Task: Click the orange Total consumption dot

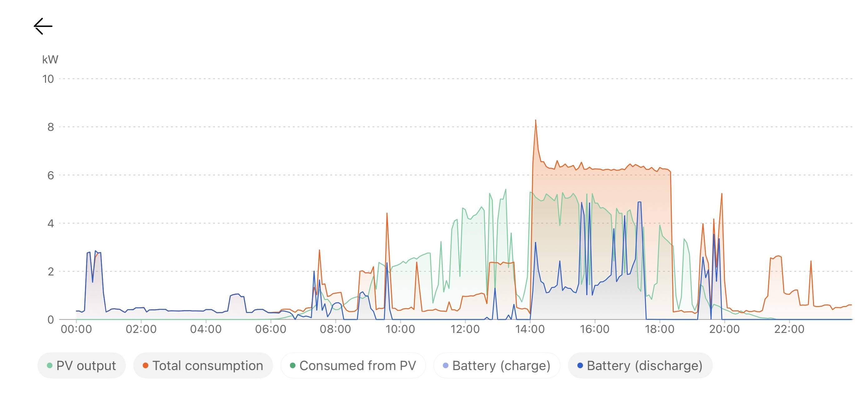Action: tap(146, 365)
